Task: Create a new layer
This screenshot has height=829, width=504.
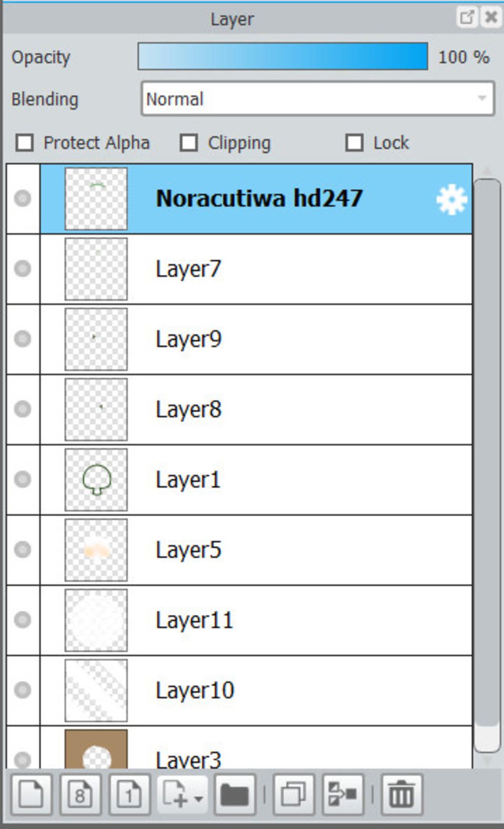Action: click(x=31, y=794)
